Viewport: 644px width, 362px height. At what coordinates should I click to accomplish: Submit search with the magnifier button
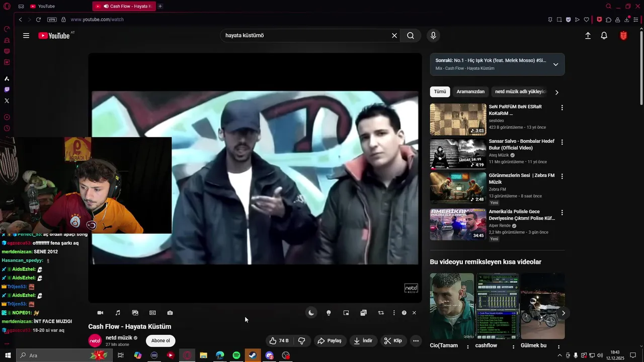pos(411,36)
